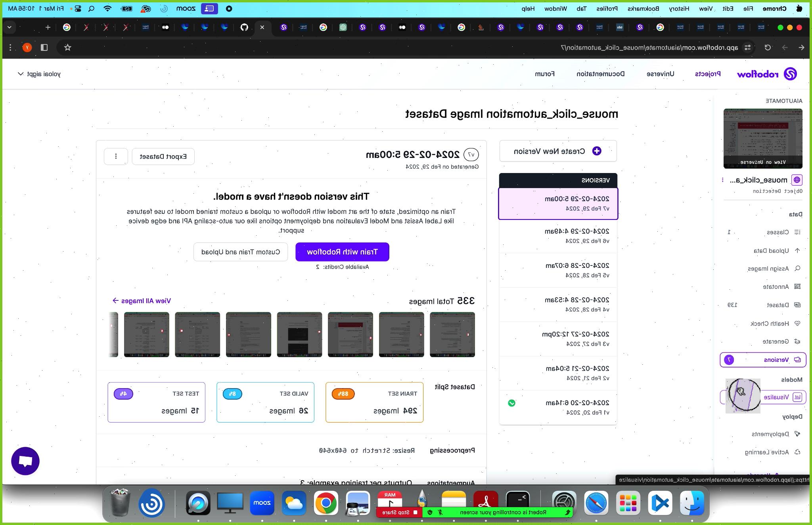Select version v4 2024-02-28 4:53am

click(558, 305)
